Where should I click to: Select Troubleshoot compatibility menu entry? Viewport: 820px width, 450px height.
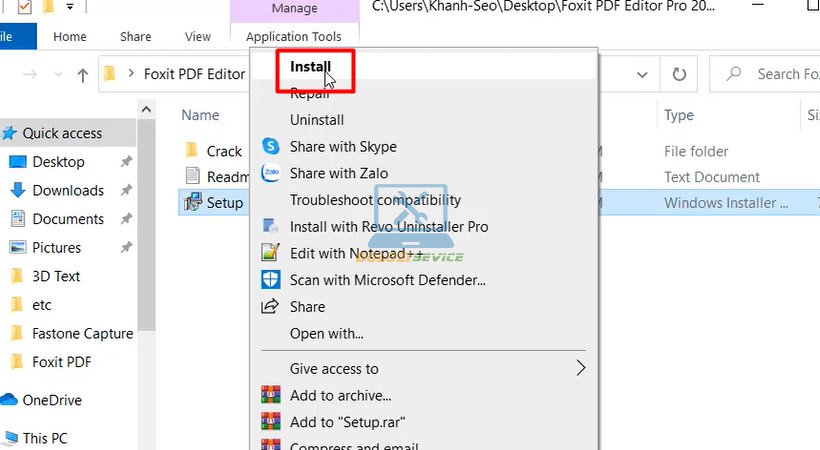[x=375, y=200]
